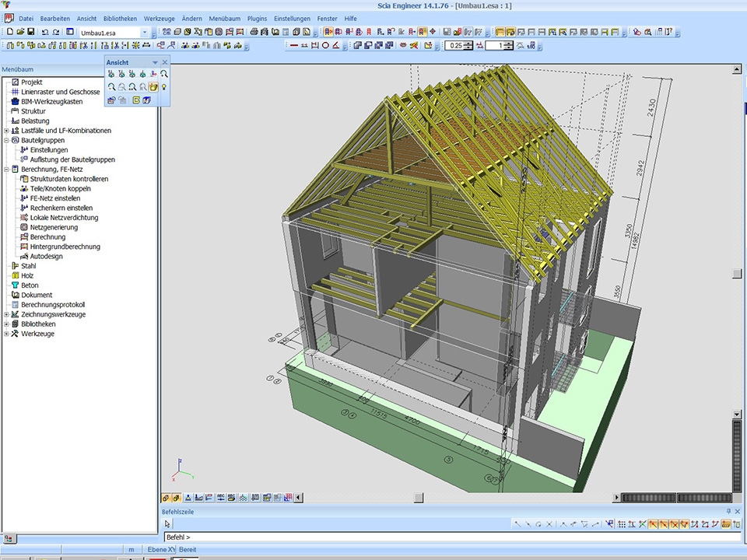Select Netzgenerierung in the menu tree
Screen dimensions: 747x560
54,227
